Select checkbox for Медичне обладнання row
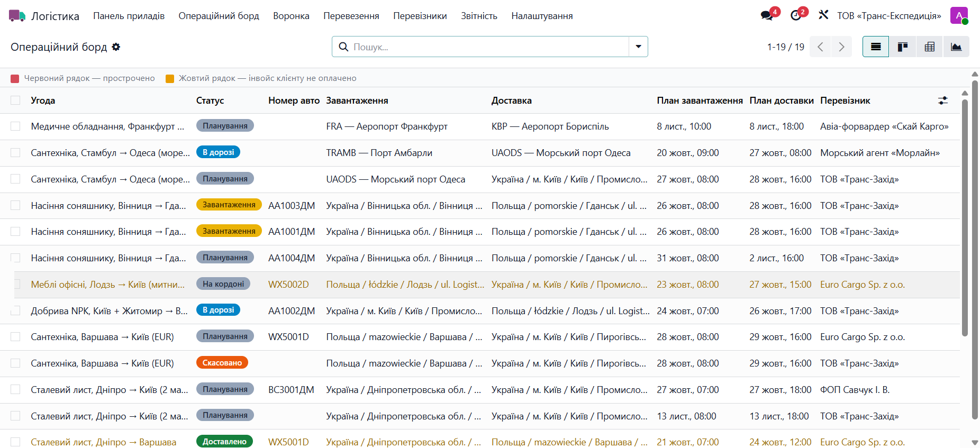 point(15,126)
